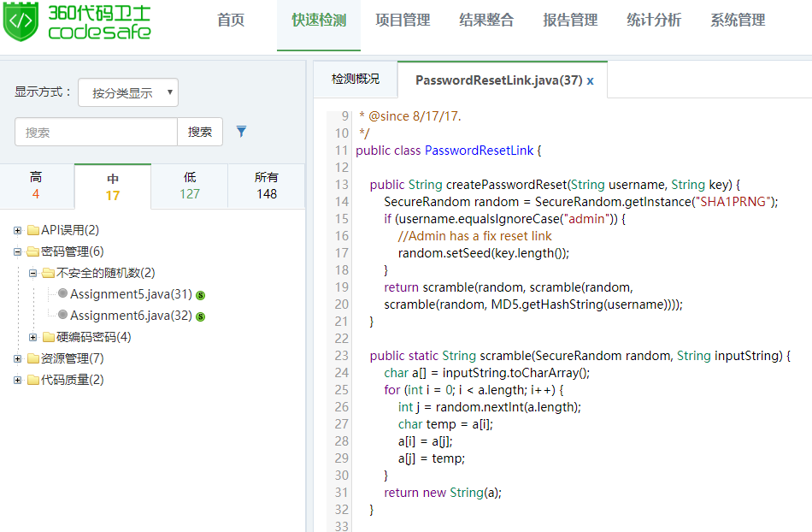
Task: Click green status badge beside Assignment6.java
Action: coord(201,316)
